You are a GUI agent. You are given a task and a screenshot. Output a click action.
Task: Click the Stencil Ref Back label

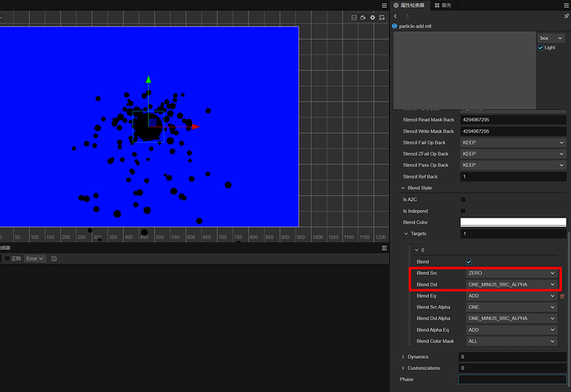click(x=420, y=177)
